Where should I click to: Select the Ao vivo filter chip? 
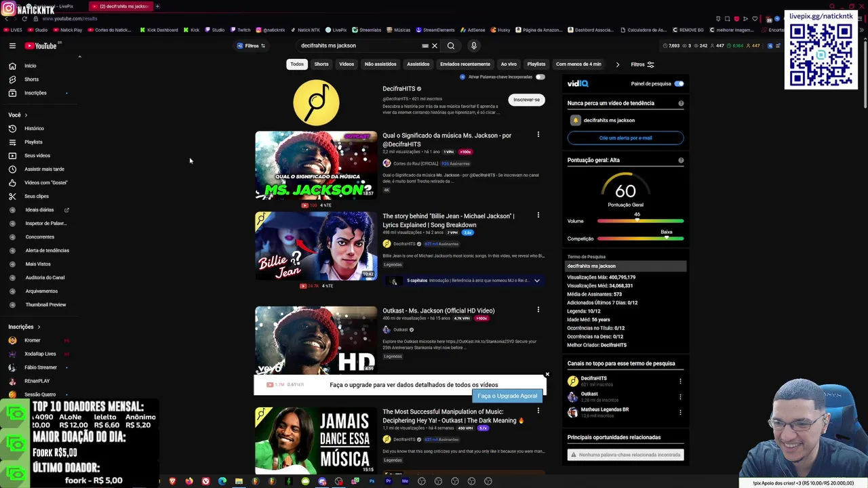(509, 64)
